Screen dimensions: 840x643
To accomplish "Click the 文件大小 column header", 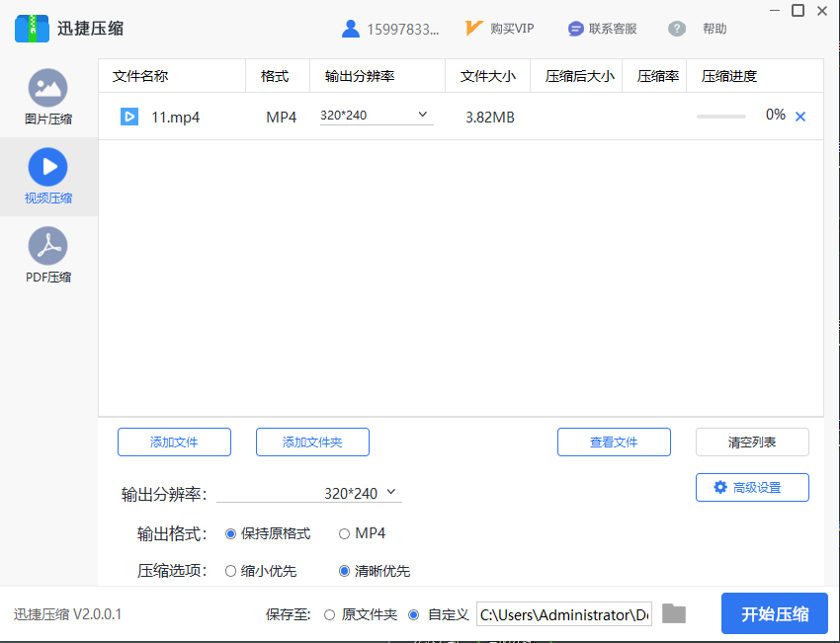I will (x=488, y=76).
